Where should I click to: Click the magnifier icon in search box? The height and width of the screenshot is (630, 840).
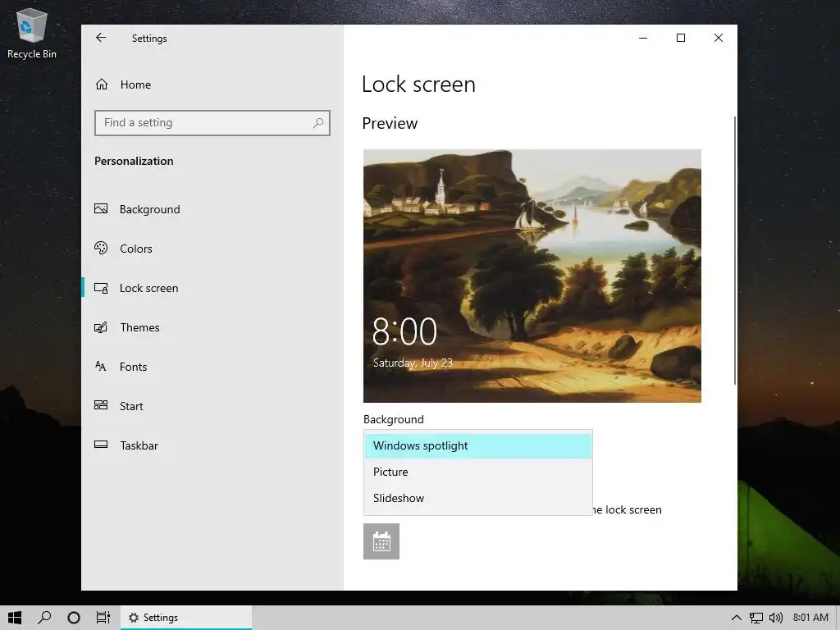[318, 123]
